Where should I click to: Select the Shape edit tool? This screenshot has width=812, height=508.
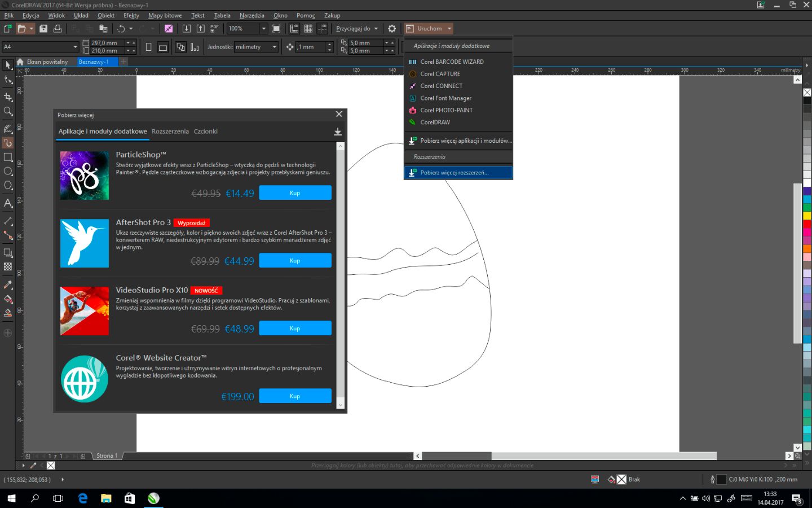tap(8, 80)
